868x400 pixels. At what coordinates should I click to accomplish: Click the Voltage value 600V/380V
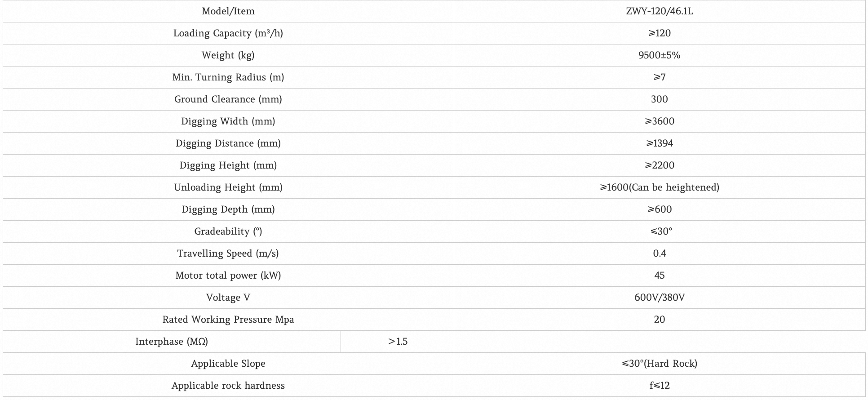click(x=659, y=298)
